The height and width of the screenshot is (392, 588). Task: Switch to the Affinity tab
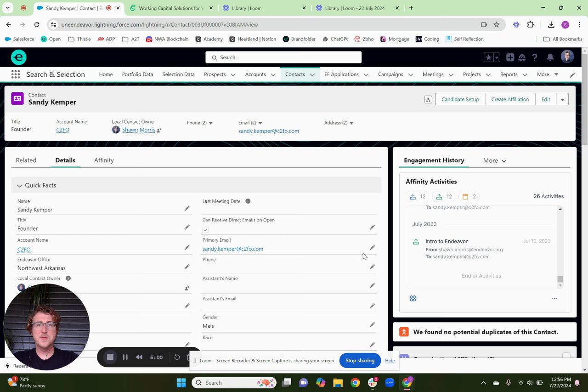click(x=104, y=160)
